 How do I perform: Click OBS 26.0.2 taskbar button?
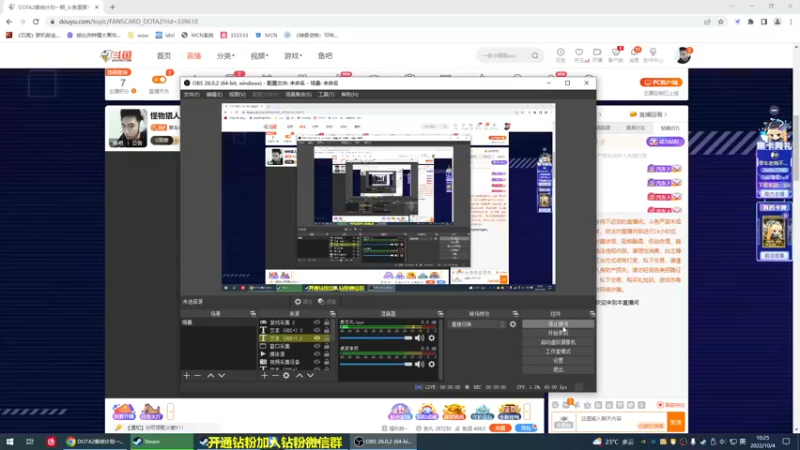click(384, 442)
